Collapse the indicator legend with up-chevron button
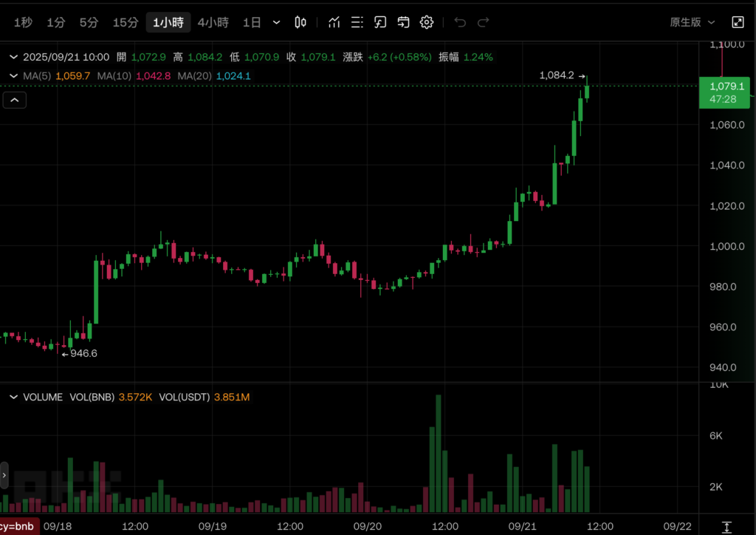The width and height of the screenshot is (756, 535). point(15,100)
